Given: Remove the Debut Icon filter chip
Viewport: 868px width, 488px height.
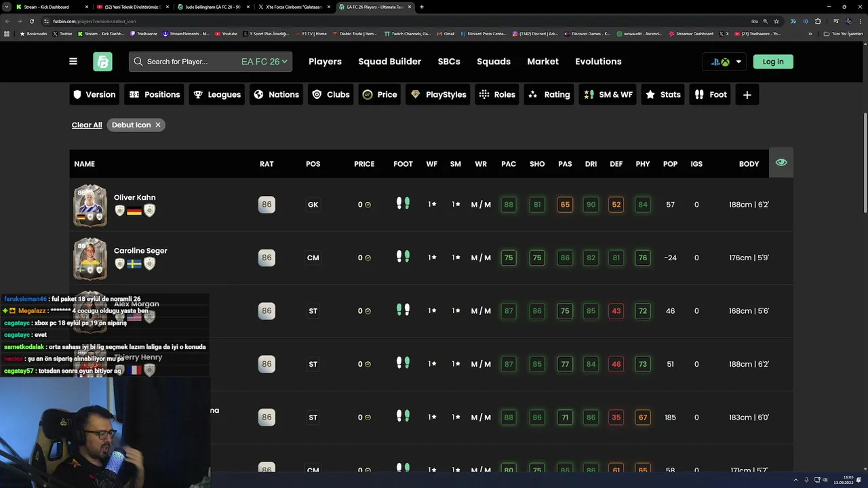Looking at the screenshot, I should pyautogui.click(x=157, y=125).
